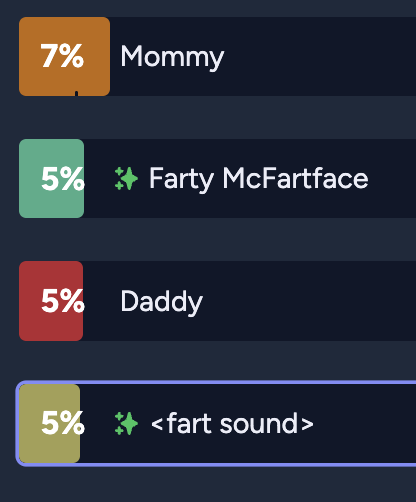Click empty area of the Daddy row
This screenshot has width=416, height=502.
pyautogui.click(x=310, y=301)
